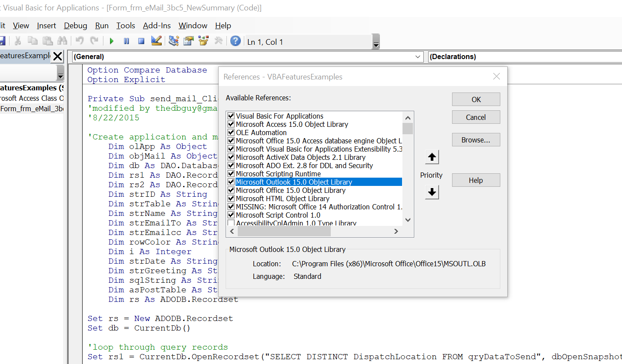
Task: Click 'Set db = CurrentDb()' code line
Action: [139, 328]
